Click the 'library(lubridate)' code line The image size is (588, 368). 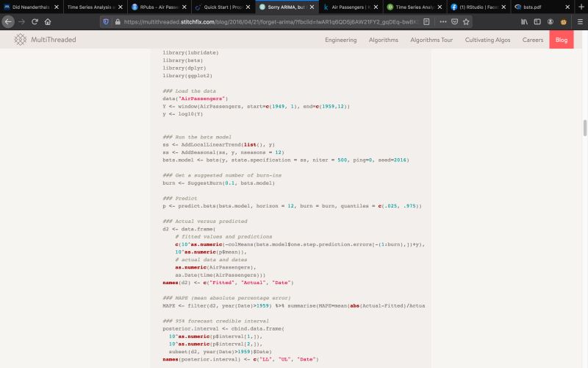[190, 52]
